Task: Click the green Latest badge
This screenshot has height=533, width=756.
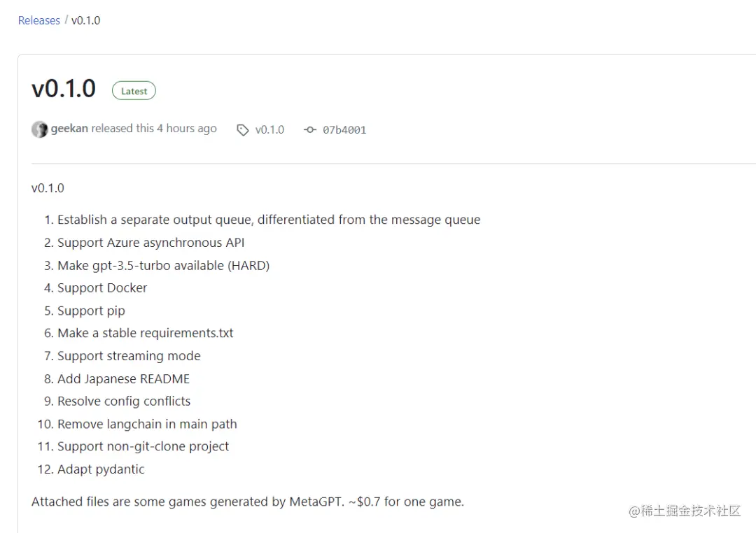Action: [134, 91]
